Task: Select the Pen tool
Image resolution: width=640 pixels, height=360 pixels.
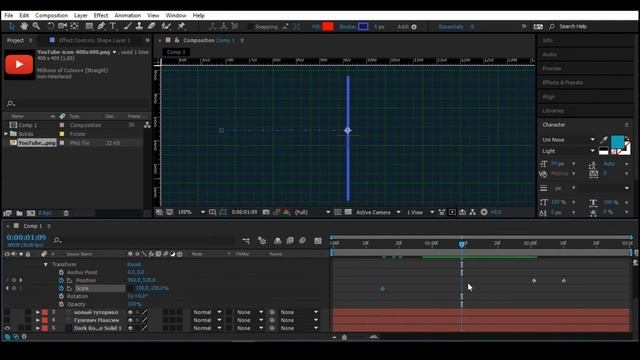Action: 101,26
